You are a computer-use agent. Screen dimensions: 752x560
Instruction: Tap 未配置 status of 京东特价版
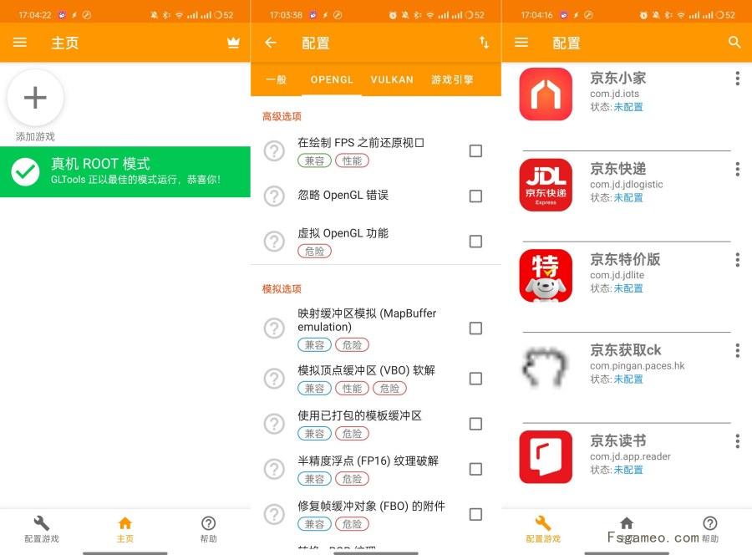628,288
